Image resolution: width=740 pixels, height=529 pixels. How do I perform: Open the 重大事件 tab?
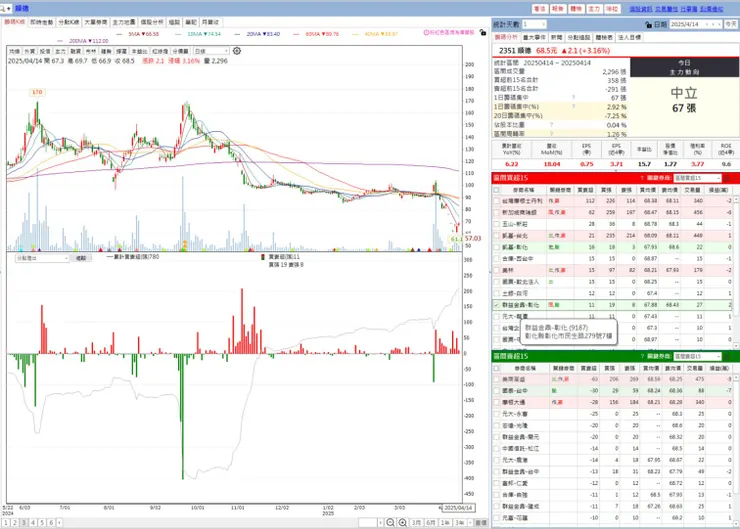point(534,37)
